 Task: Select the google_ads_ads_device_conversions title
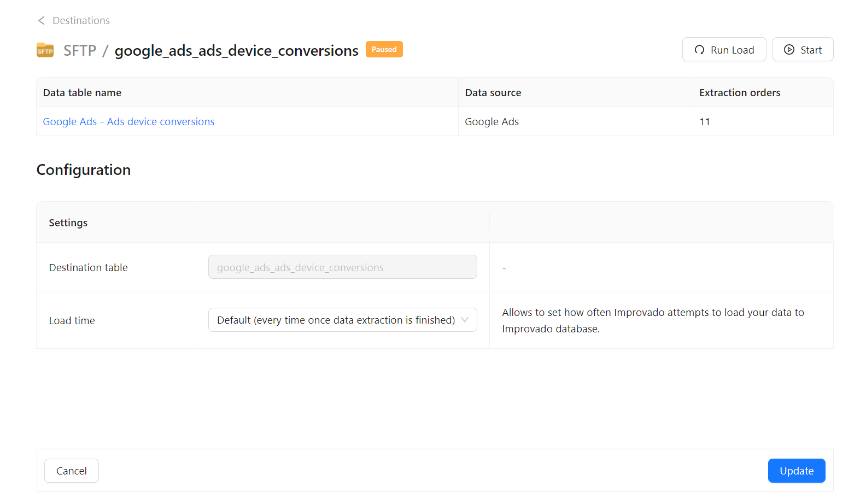tap(237, 51)
